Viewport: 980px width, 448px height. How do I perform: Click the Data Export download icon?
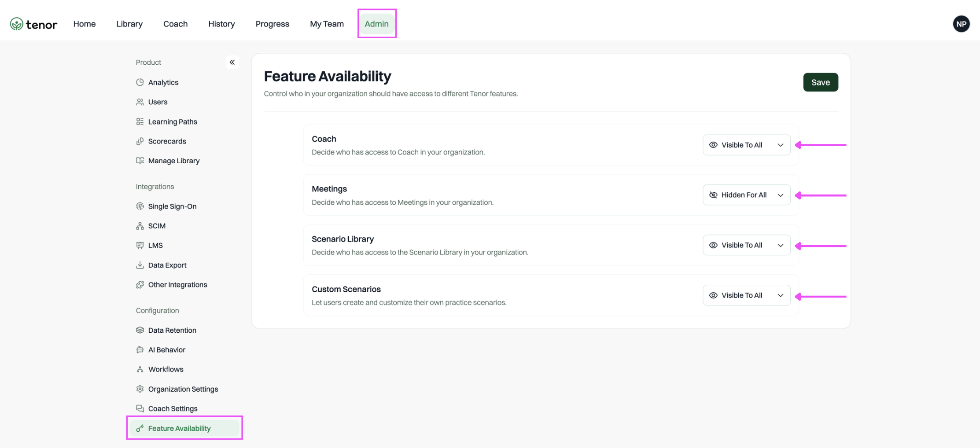[x=140, y=265]
